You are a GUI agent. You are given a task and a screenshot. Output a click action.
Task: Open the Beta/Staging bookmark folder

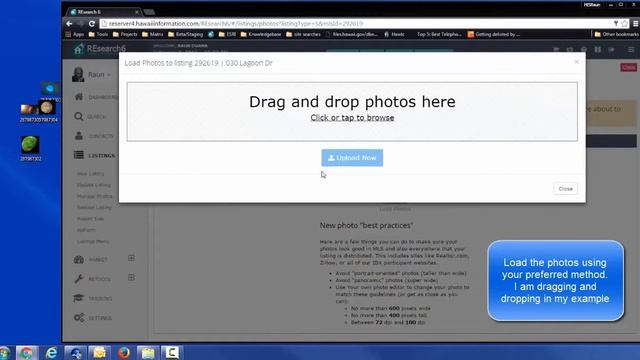click(x=186, y=34)
